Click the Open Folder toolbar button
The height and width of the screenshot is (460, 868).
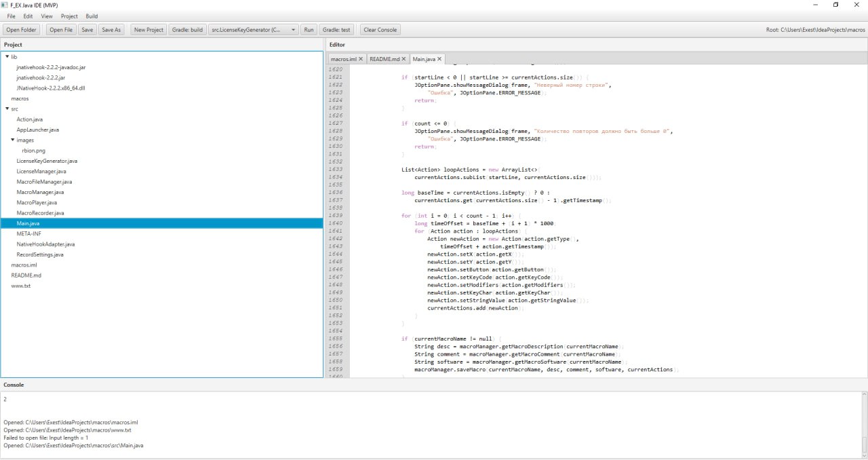[x=22, y=30]
